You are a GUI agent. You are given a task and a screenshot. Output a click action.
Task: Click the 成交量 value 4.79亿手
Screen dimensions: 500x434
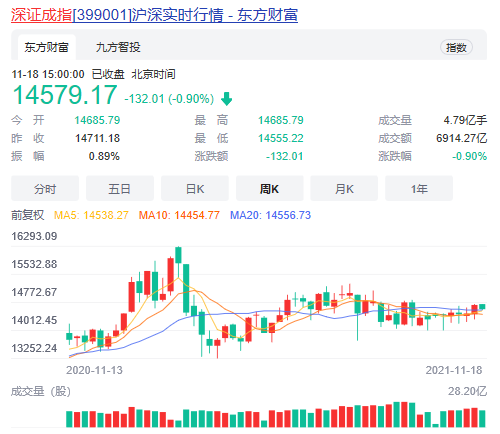pyautogui.click(x=465, y=120)
